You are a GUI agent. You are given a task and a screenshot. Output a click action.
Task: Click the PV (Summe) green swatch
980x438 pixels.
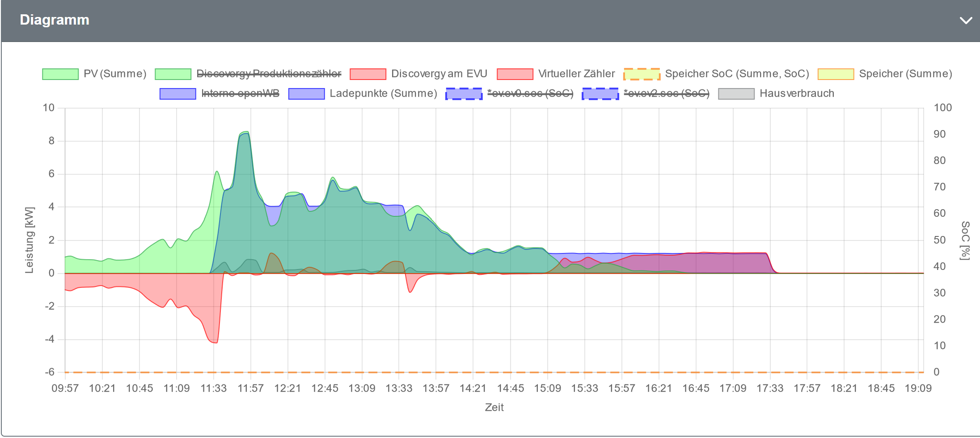60,74
